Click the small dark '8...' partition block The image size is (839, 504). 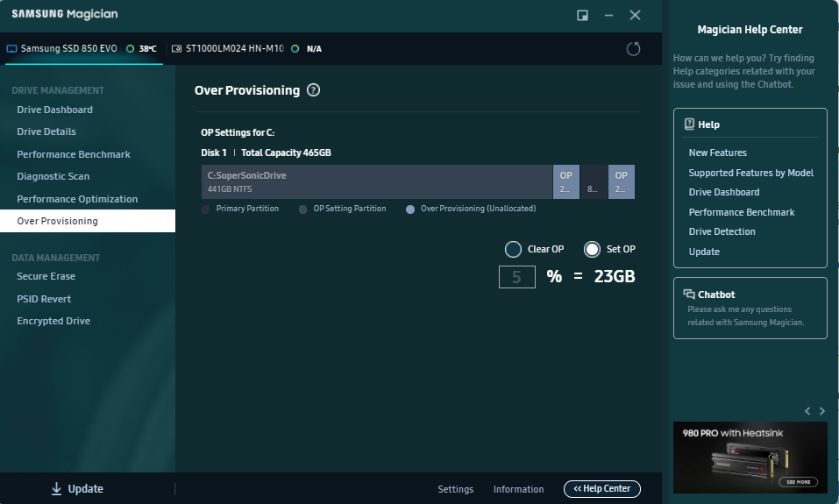(594, 182)
